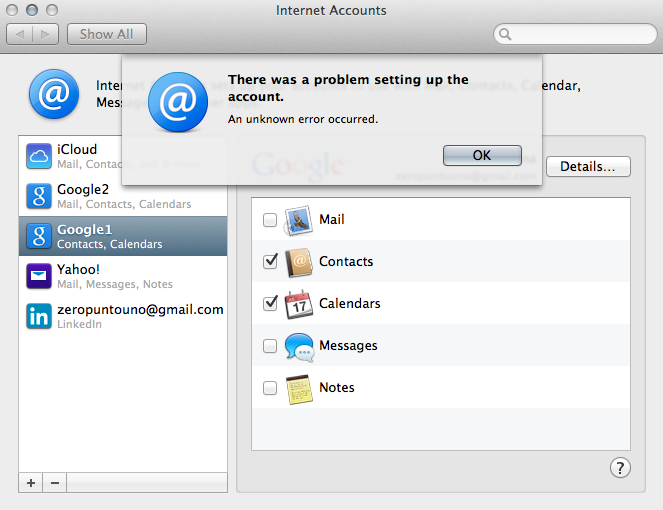Click the window close button
Viewport: 663px width, 510px height.
(12, 10)
